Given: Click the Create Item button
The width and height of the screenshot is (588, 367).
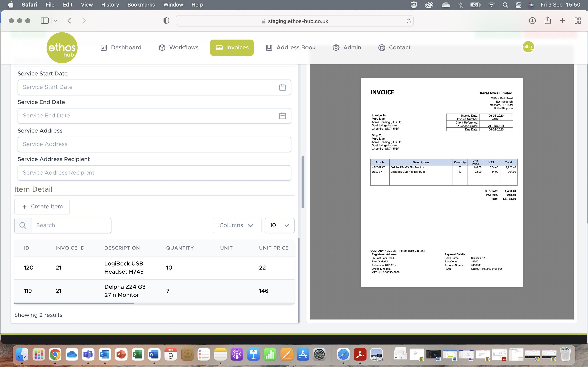Looking at the screenshot, I should 42,207.
